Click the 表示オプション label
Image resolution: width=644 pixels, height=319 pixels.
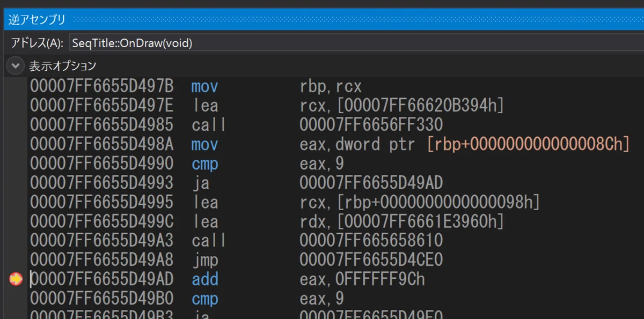(x=62, y=66)
